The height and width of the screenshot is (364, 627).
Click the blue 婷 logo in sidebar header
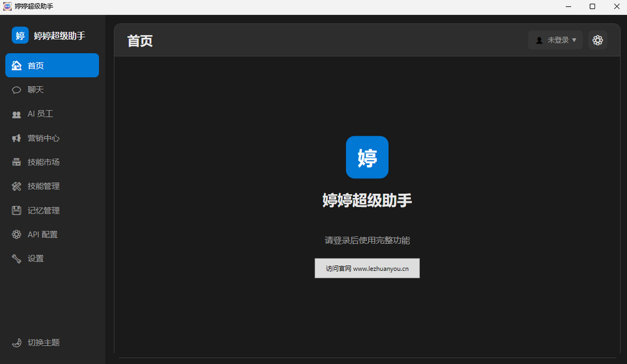20,36
